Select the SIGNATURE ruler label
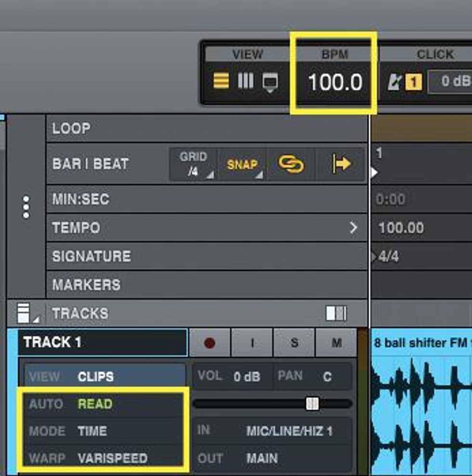472x476 pixels. [92, 256]
